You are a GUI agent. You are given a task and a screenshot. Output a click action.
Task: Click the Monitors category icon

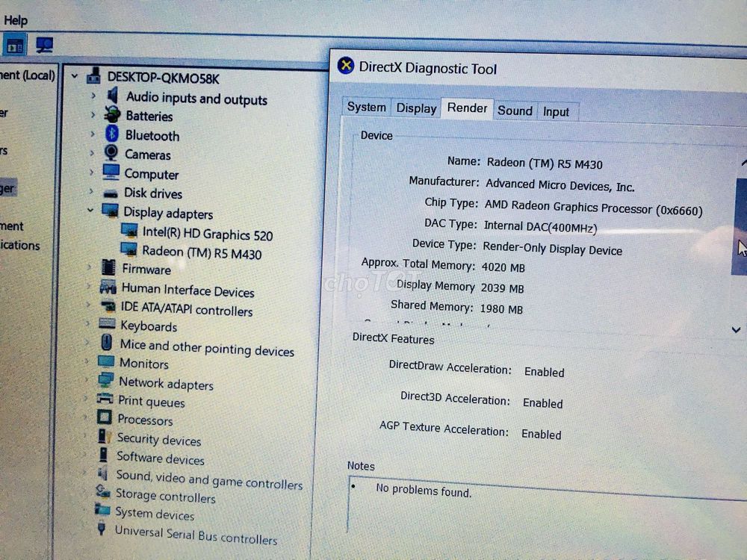106,361
